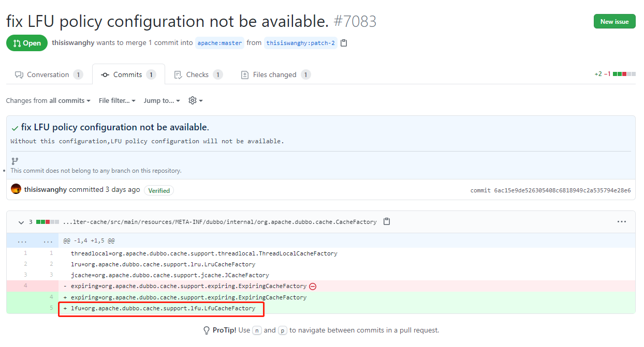Collapse the CacheFactory file diff chevron
Screen dimensions: 644x347
click(x=21, y=222)
